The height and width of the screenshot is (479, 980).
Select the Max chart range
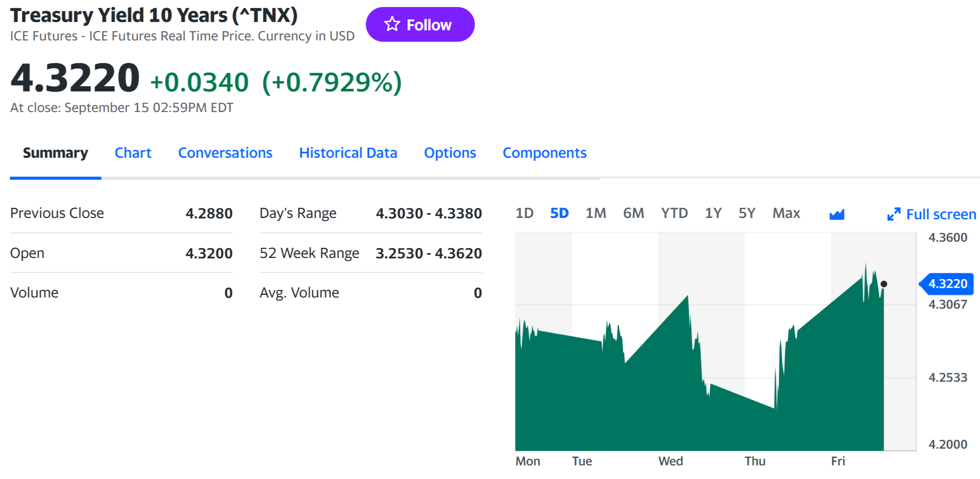tap(787, 214)
